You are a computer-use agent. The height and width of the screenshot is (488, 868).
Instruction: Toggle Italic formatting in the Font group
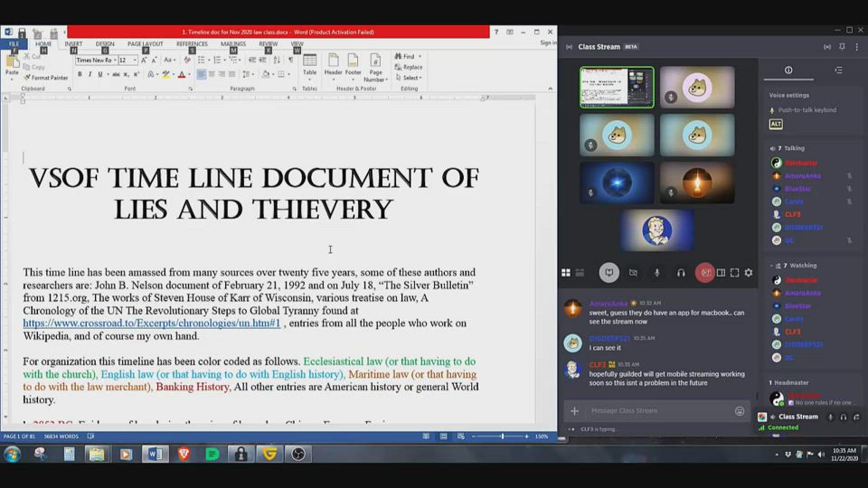click(x=90, y=74)
